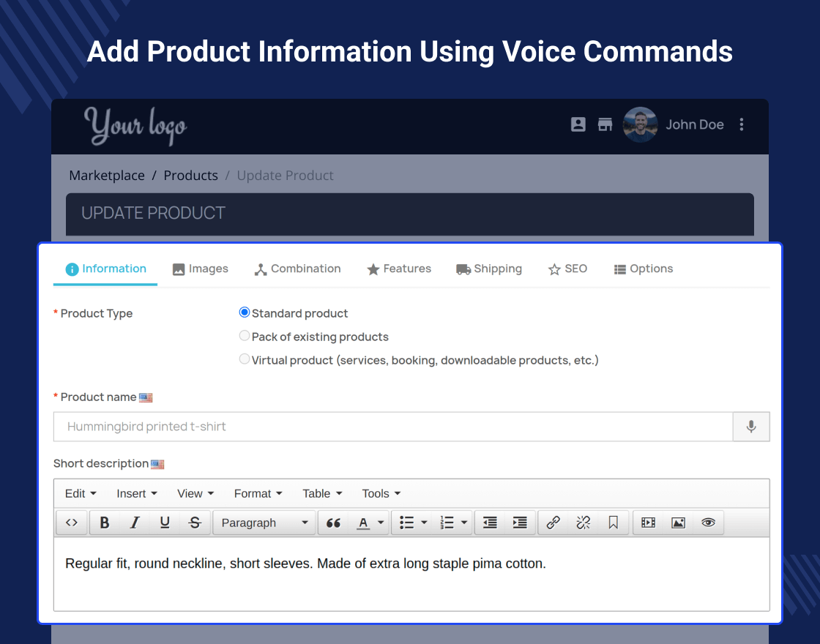Expand the text color dropdown arrow
The image size is (820, 644).
click(381, 523)
